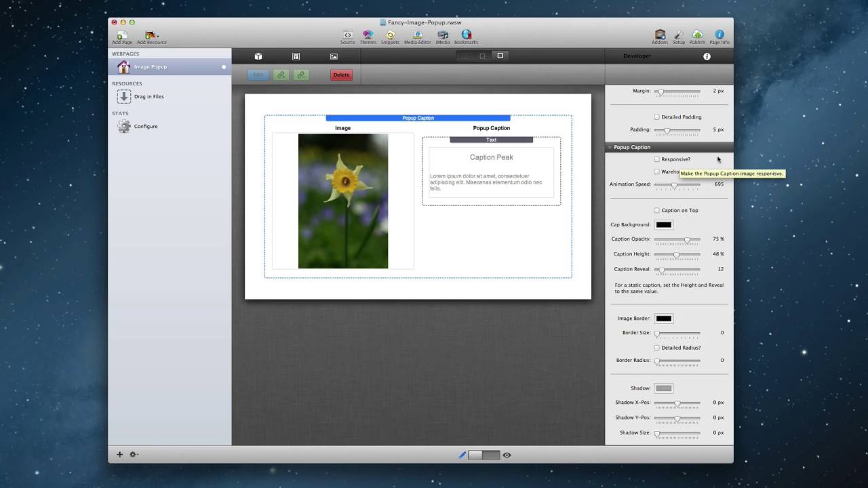This screenshot has width=868, height=488.
Task: Click the house icon for Image Popup page
Action: (x=123, y=66)
